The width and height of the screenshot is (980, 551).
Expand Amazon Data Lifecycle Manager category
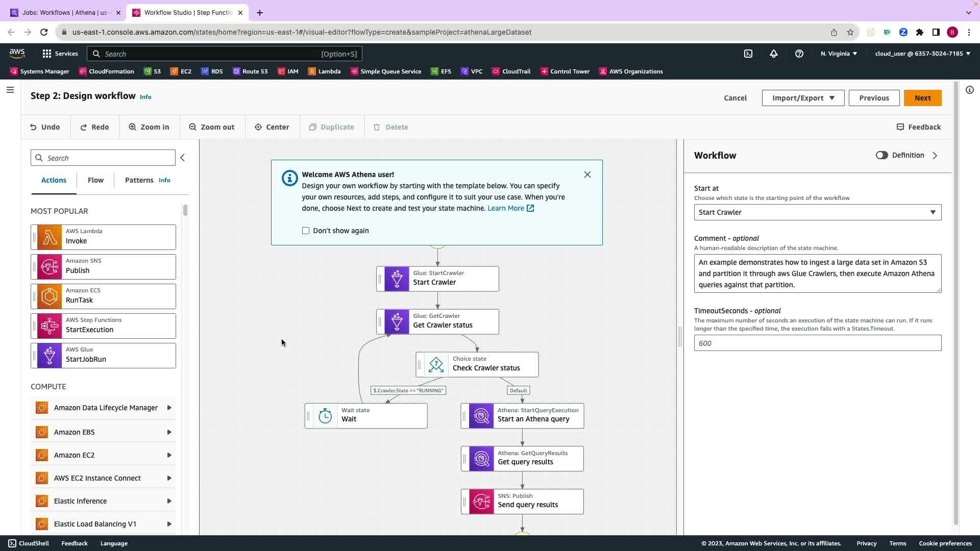[105, 408]
